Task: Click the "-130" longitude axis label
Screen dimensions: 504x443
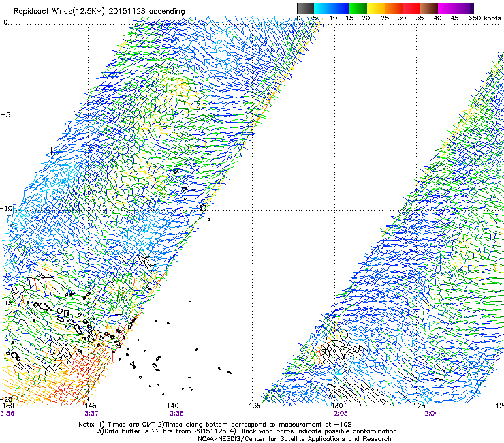Action: coord(334,406)
